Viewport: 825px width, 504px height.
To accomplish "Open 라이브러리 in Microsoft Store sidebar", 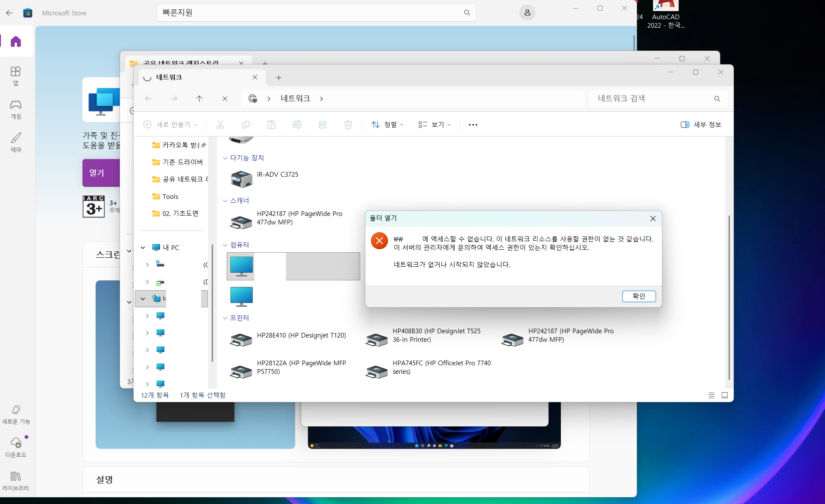I will point(16,481).
